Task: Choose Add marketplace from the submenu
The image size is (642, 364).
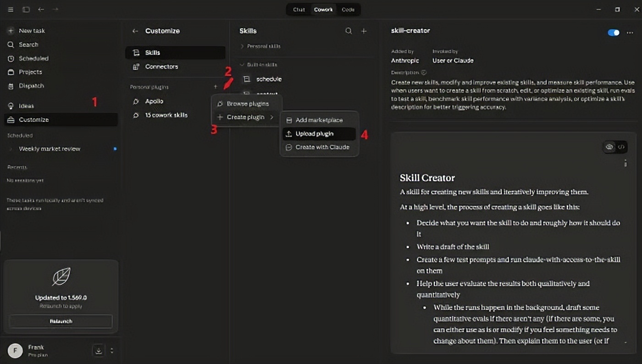Action: coord(319,120)
